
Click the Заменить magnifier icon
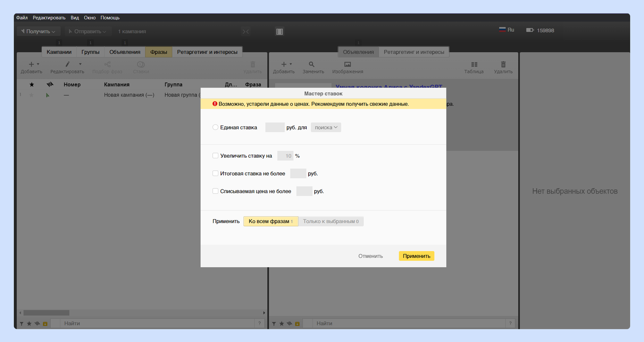pos(312,64)
